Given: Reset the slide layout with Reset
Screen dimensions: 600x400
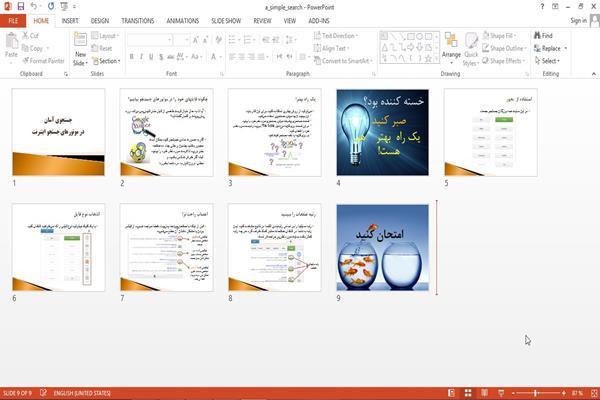Looking at the screenshot, I should [x=102, y=48].
